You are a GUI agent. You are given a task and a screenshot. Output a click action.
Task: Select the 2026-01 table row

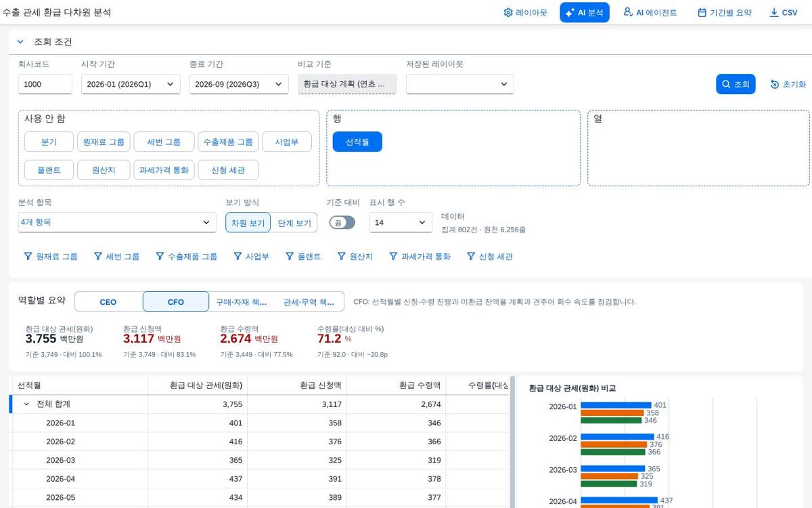[260, 423]
